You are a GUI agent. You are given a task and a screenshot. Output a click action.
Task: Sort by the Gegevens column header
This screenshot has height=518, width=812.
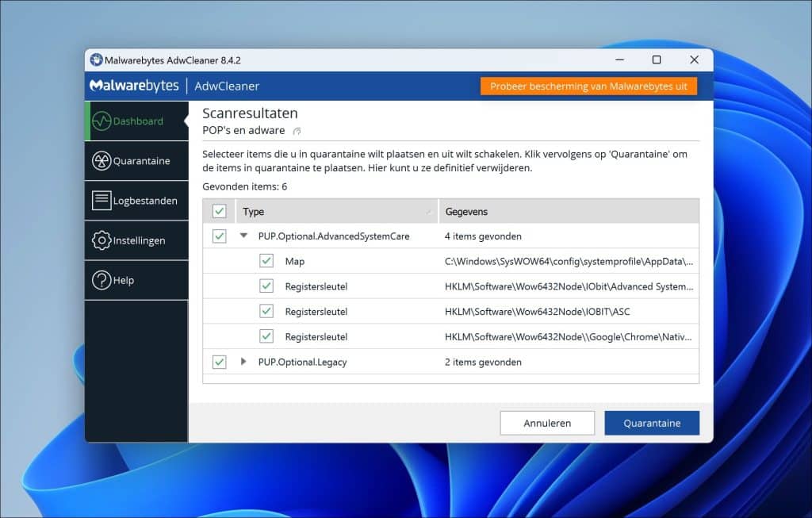pyautogui.click(x=569, y=211)
